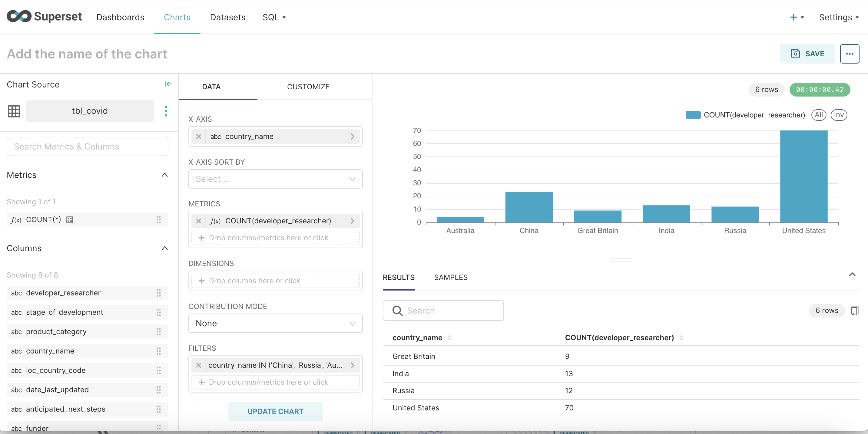The width and height of the screenshot is (868, 434).
Task: Click the tbl_covid dataset grid icon
Action: [14, 111]
